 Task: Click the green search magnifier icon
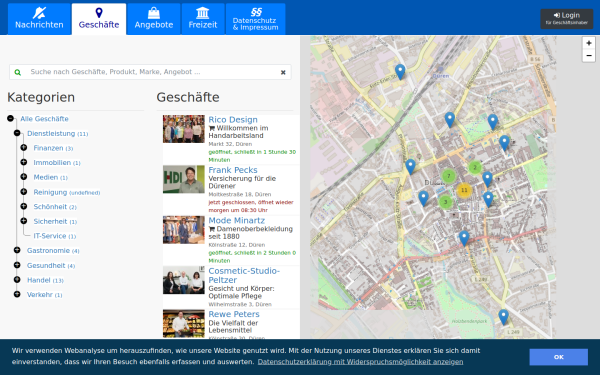(x=18, y=72)
